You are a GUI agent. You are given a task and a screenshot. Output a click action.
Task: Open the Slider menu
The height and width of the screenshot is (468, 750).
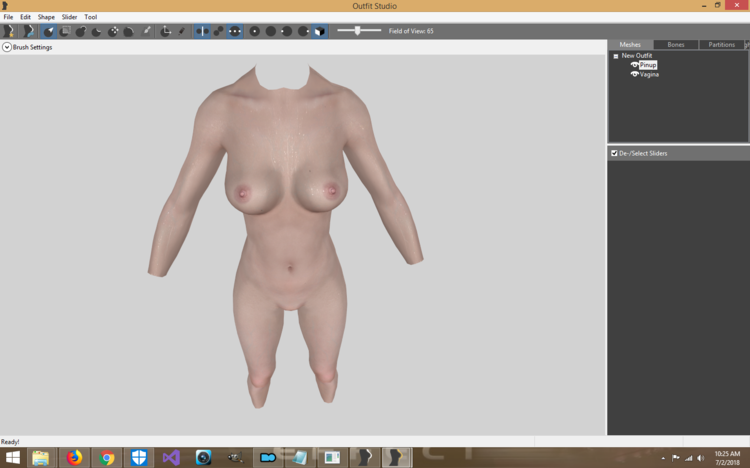tap(69, 17)
